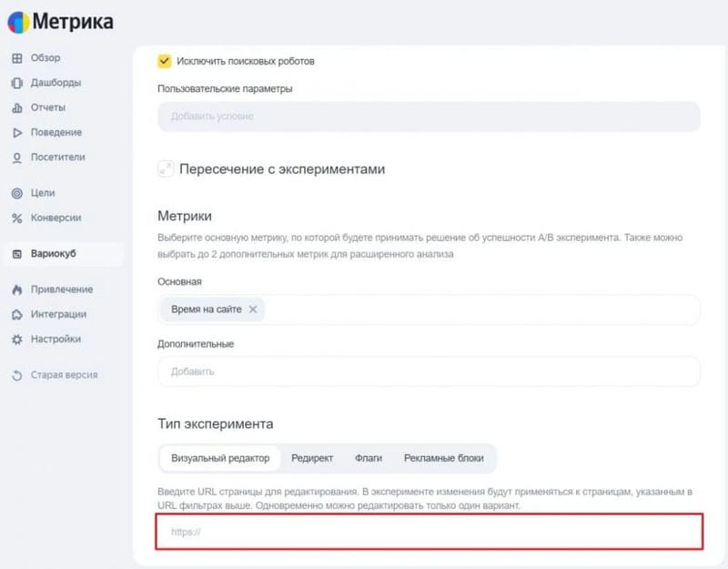Click the Поведение play icon
The width and height of the screenshot is (728, 569).
pyautogui.click(x=17, y=133)
